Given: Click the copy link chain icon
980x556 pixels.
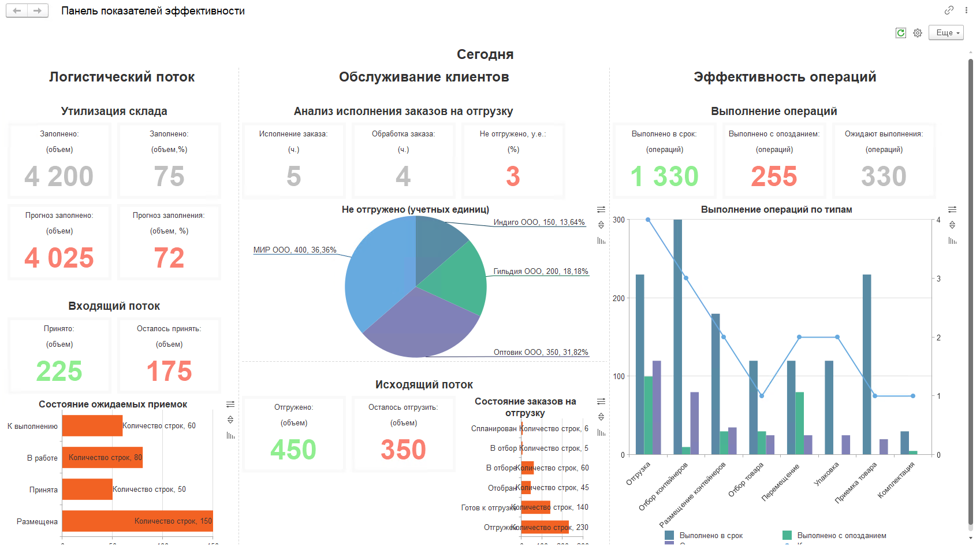Looking at the screenshot, I should click(949, 10).
